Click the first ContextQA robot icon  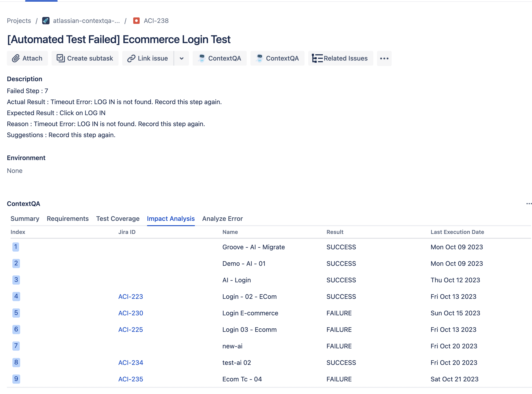202,58
